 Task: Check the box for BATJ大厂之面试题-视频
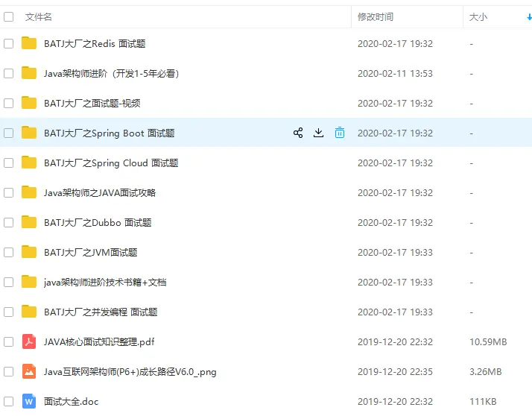(8, 103)
